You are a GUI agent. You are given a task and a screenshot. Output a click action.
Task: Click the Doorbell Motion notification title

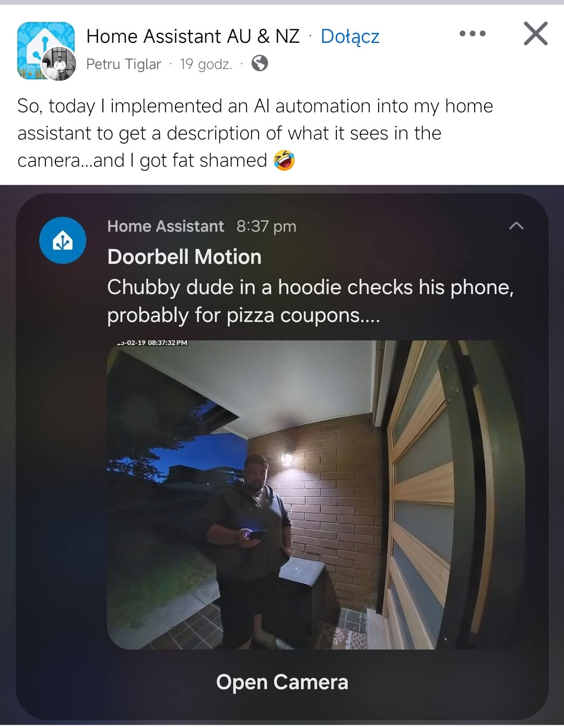click(184, 257)
